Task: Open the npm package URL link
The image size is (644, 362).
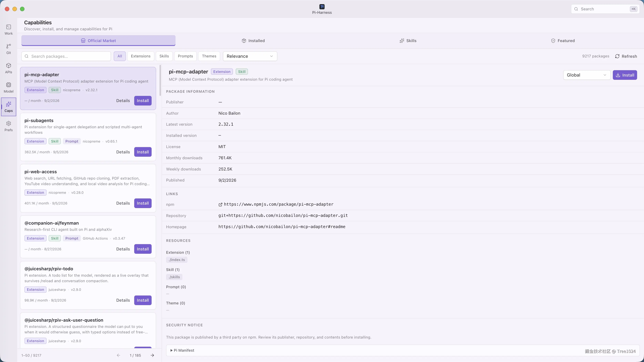Action: pyautogui.click(x=279, y=204)
